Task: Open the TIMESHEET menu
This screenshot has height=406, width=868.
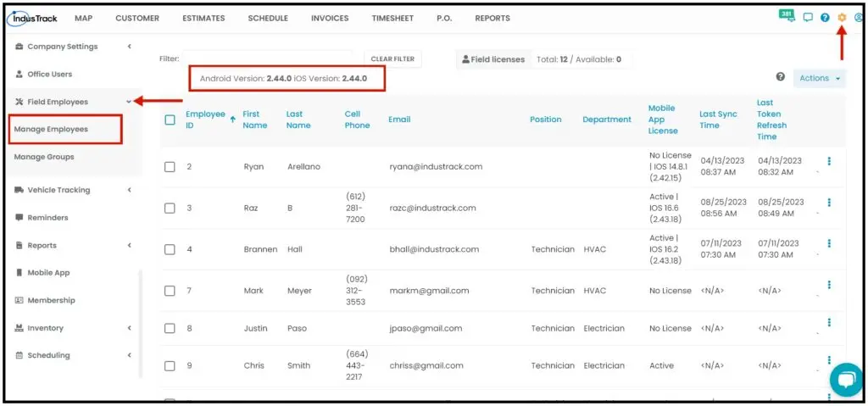Action: point(392,19)
